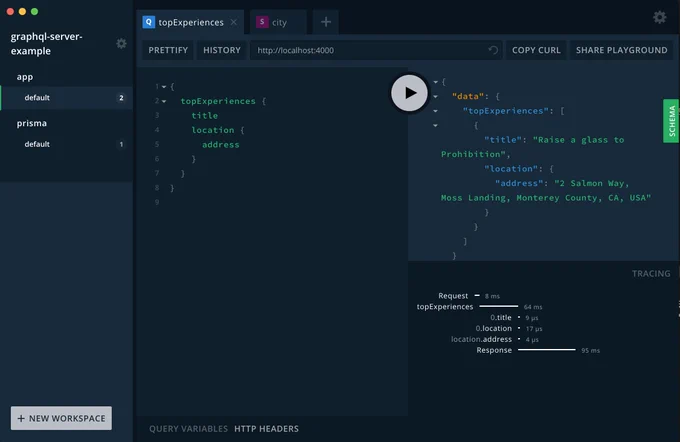This screenshot has height=442, width=680.
Task: Switch to the city tab
Action: point(279,23)
